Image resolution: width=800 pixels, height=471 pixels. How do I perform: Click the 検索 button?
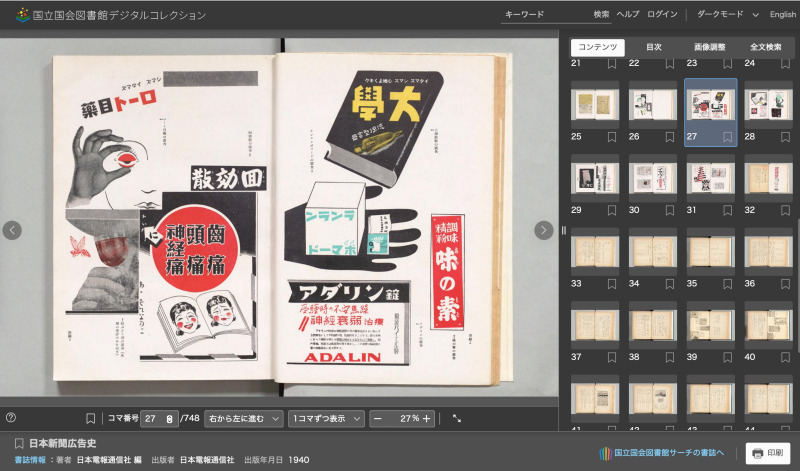602,14
